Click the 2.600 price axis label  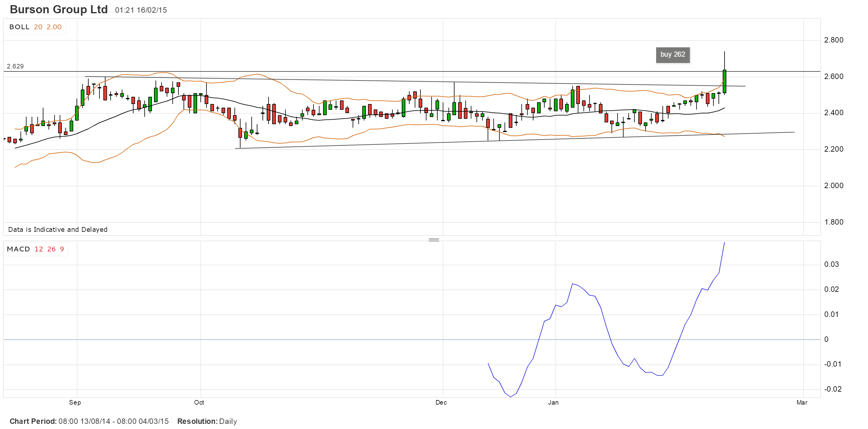834,77
